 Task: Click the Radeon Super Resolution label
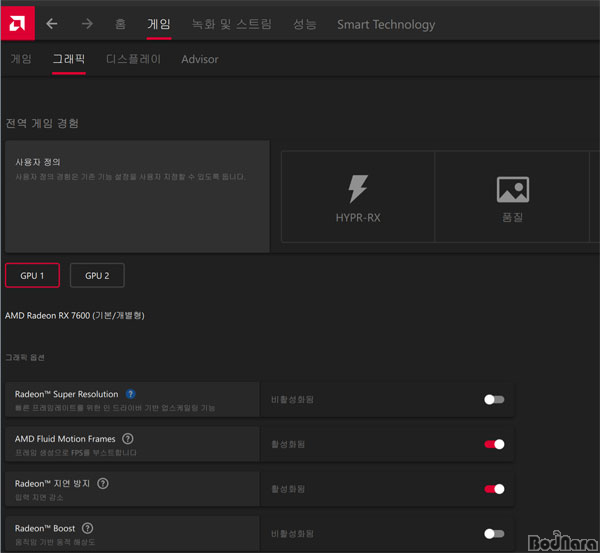[x=67, y=394]
